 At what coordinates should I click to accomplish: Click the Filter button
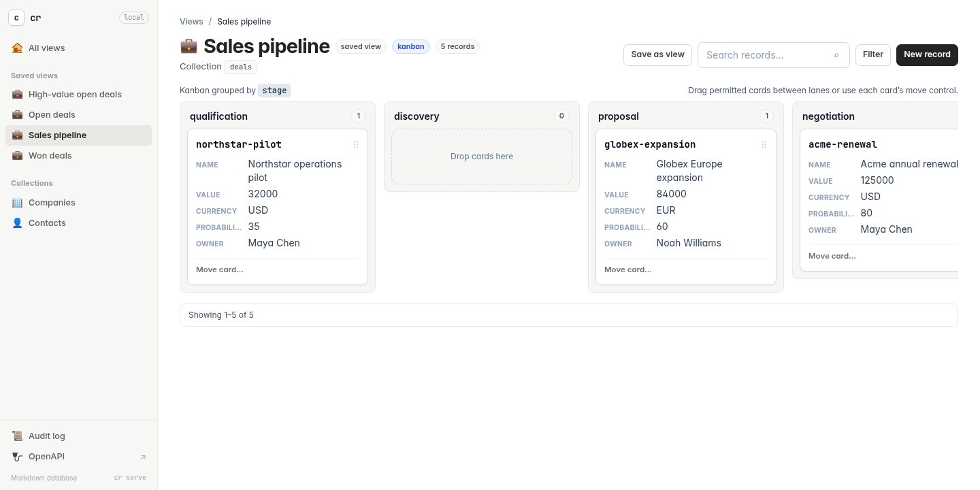tap(873, 55)
